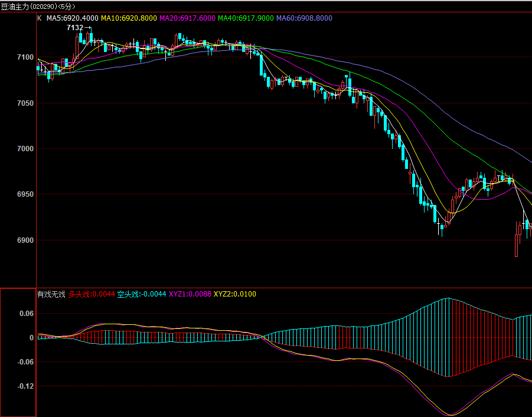Viewport: 532px width, 417px height.
Task: Click the yellow XYZ2 indicator label
Action: 235,294
